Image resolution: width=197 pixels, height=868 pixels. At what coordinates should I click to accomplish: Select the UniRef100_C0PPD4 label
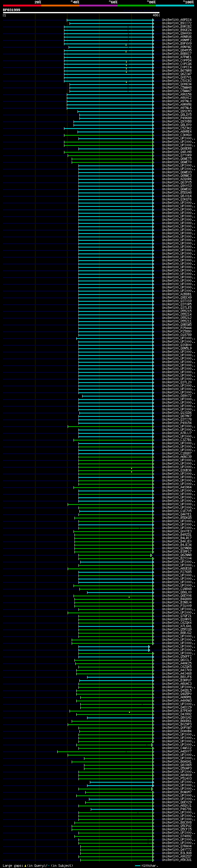[x=177, y=61]
